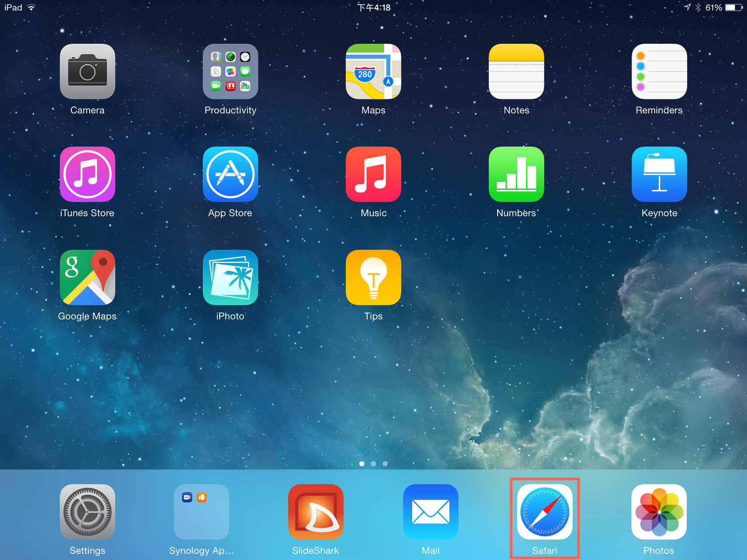Launch Apple Maps app

(x=373, y=71)
